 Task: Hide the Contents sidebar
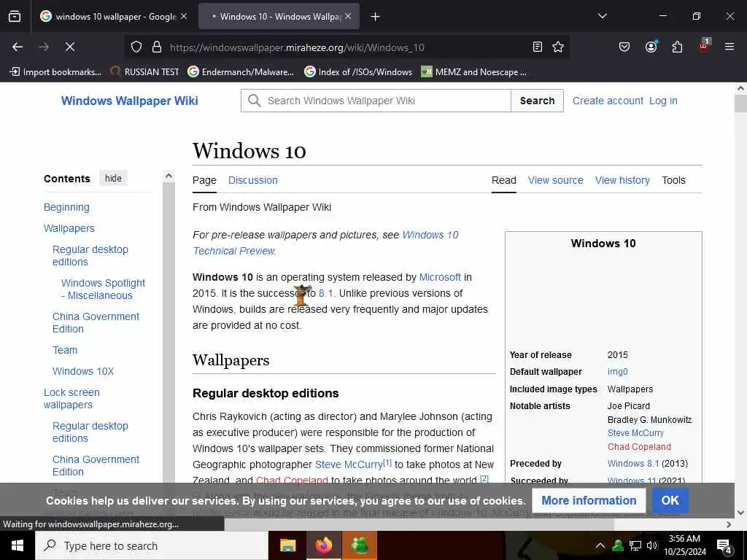[113, 178]
